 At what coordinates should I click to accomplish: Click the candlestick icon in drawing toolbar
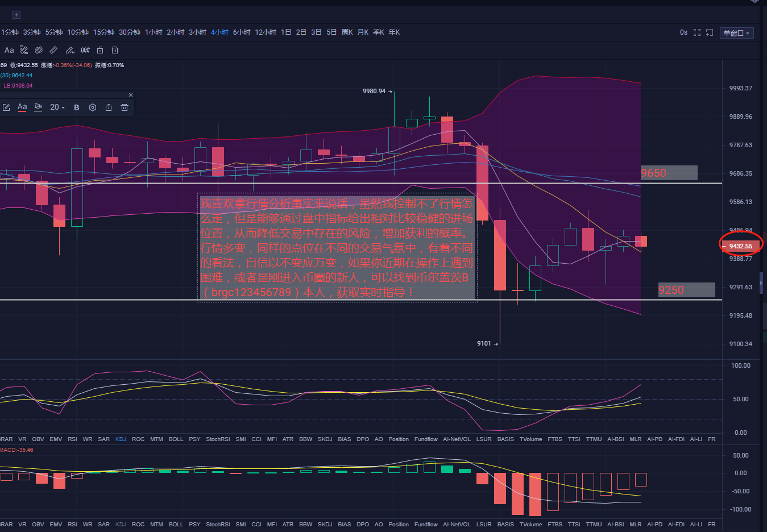tap(85, 50)
